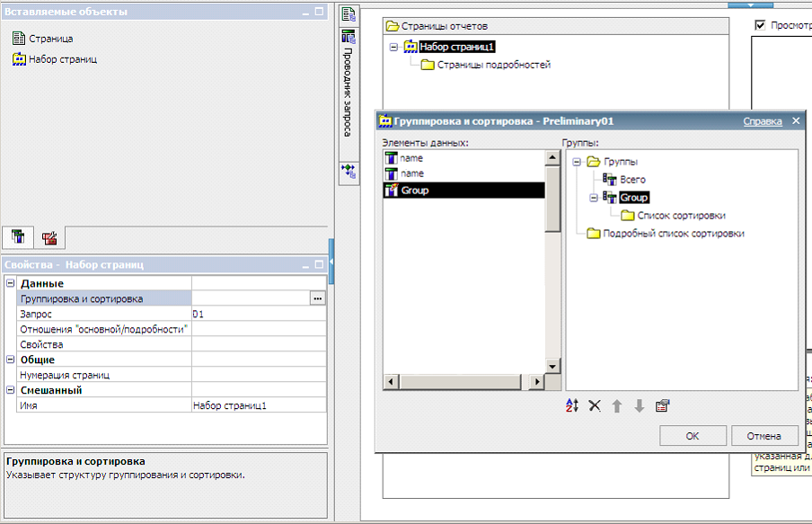Collapse the Группы folder node
Screen dimensions: 812x524
(576, 162)
